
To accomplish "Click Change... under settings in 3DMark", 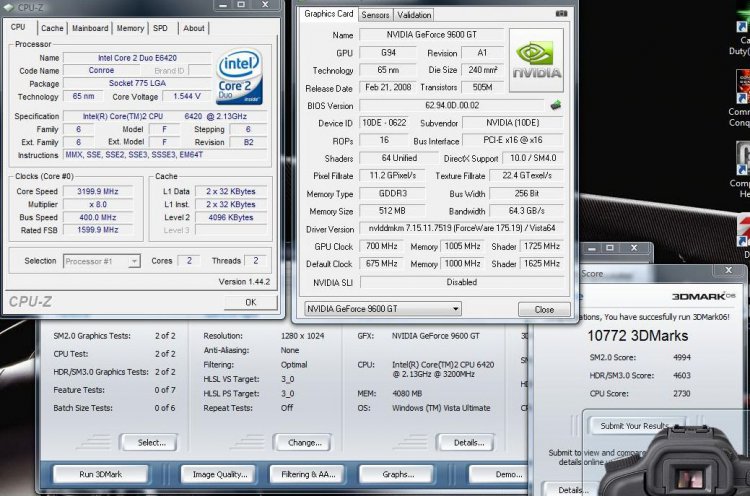I will [x=304, y=442].
